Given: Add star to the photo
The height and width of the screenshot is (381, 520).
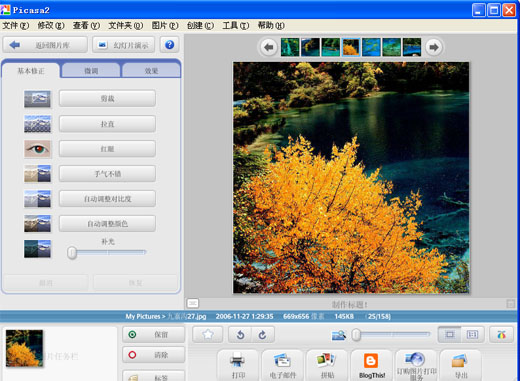Looking at the screenshot, I should pyautogui.click(x=208, y=334).
